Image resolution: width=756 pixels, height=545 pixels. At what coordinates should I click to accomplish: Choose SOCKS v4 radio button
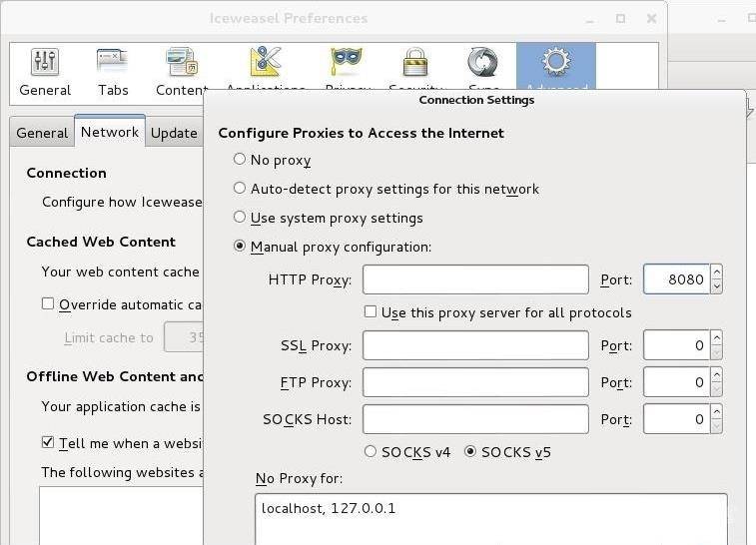(371, 451)
